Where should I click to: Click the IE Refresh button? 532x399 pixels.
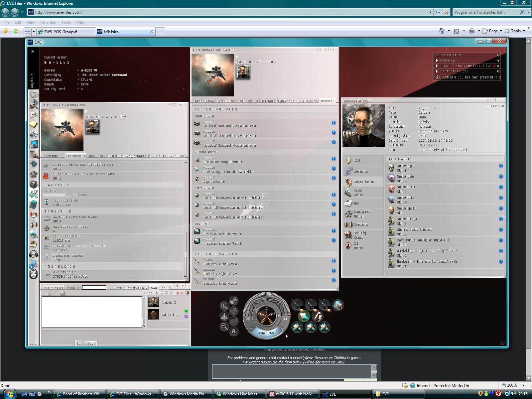[438, 12]
